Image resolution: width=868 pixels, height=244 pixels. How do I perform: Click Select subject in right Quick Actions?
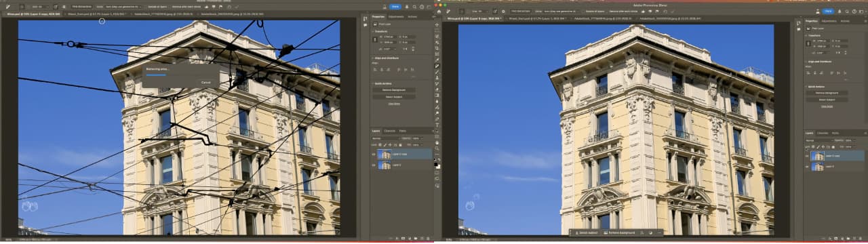click(x=827, y=100)
